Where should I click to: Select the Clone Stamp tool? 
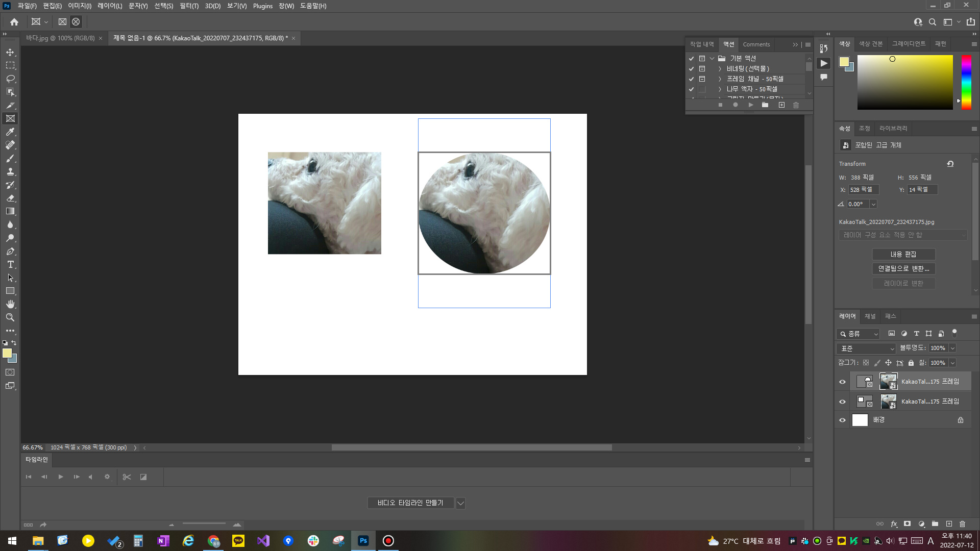(x=10, y=172)
